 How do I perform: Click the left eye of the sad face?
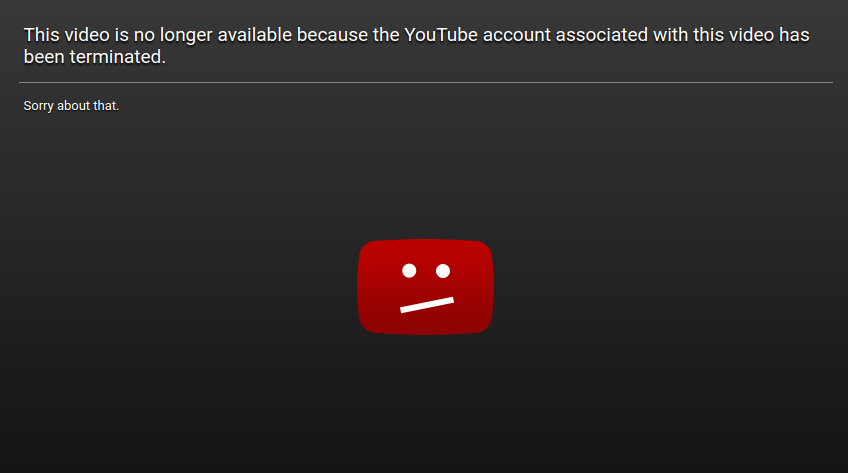coord(409,270)
